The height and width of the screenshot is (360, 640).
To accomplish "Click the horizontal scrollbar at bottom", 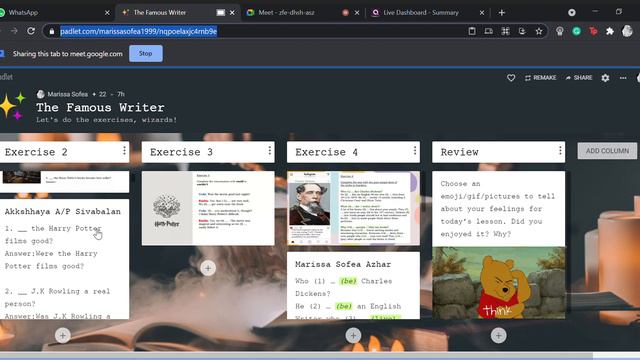I will click(296, 356).
